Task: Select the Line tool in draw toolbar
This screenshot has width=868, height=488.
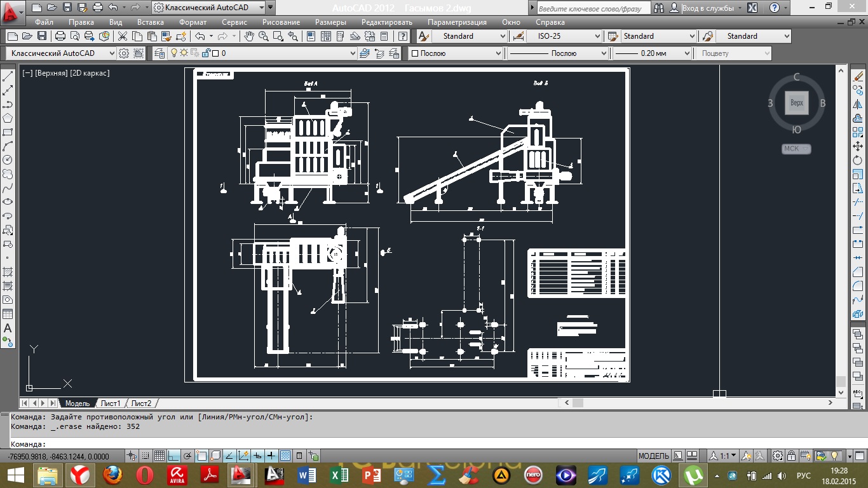Action: [8, 76]
